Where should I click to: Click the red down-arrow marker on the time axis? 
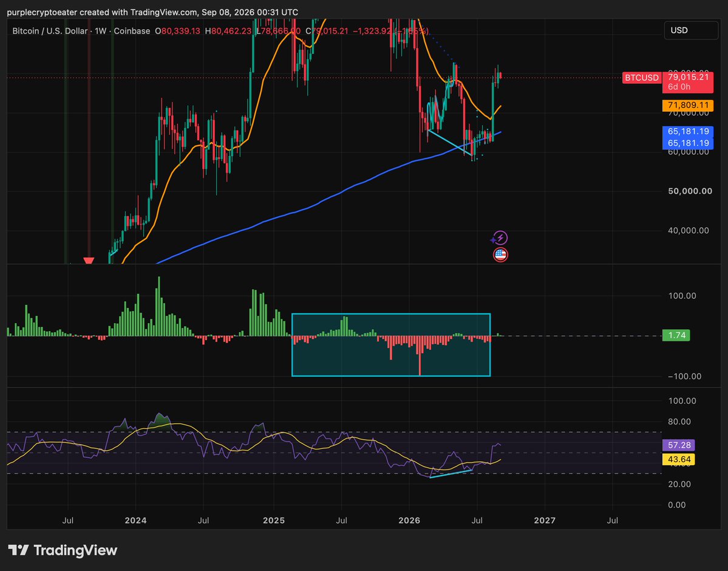pyautogui.click(x=89, y=261)
